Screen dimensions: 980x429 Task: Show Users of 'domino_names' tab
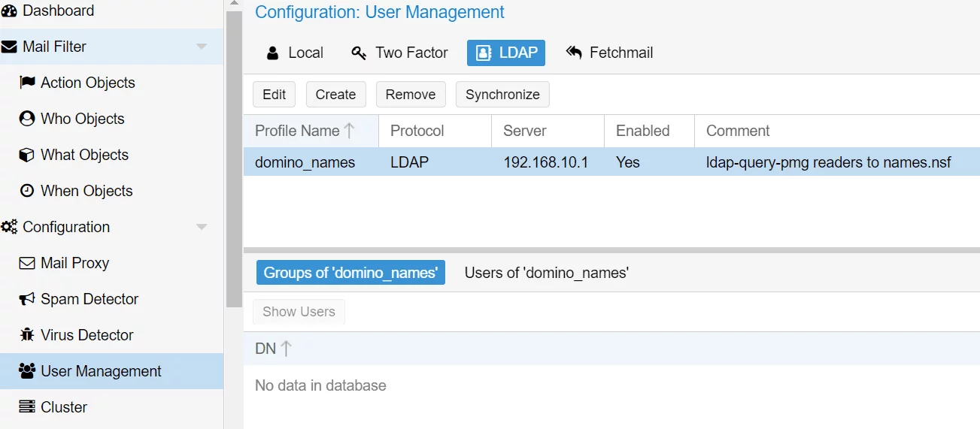[x=546, y=273]
